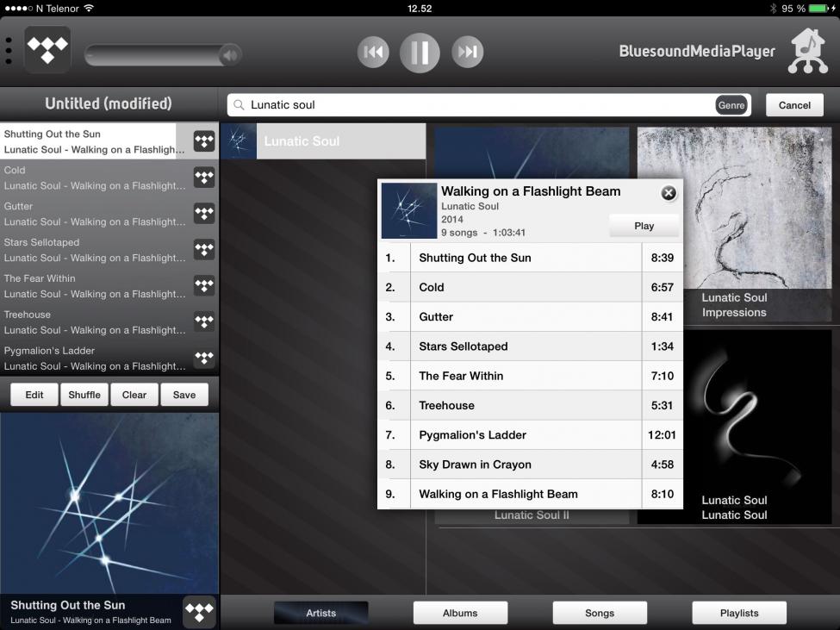Switch to the Artists tab
This screenshot has height=630, width=840.
pos(320,613)
